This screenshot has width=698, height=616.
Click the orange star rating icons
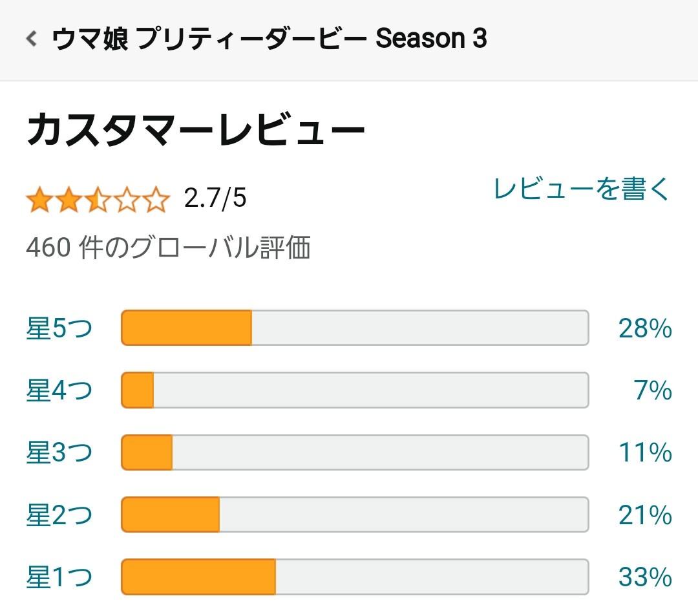[x=98, y=199]
